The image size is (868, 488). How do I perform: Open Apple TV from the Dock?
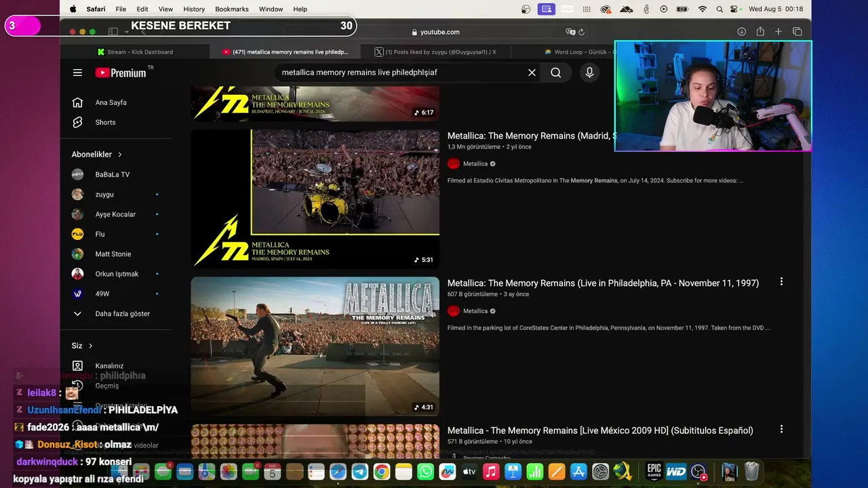(469, 472)
